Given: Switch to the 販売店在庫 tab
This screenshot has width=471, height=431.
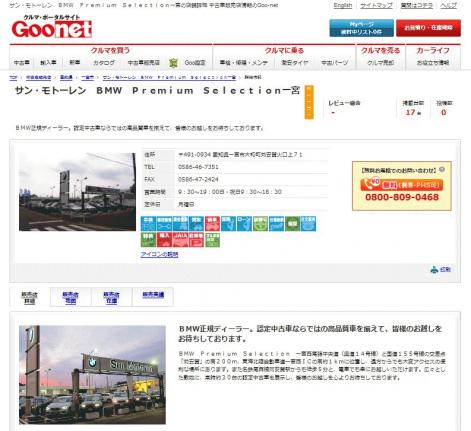Looking at the screenshot, I should coord(111,297).
